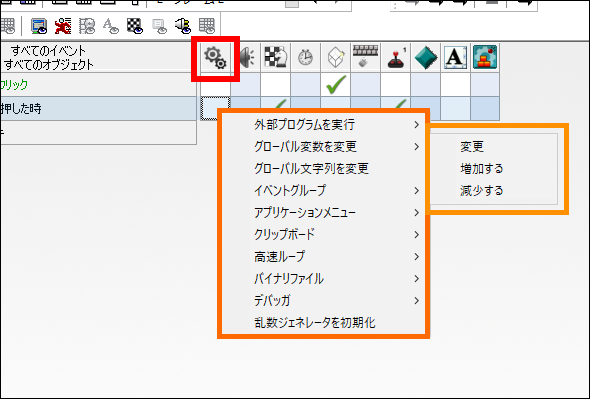Expand the arrow next to 高速ループ
Viewport: 590px width, 399px height.
pyautogui.click(x=416, y=257)
